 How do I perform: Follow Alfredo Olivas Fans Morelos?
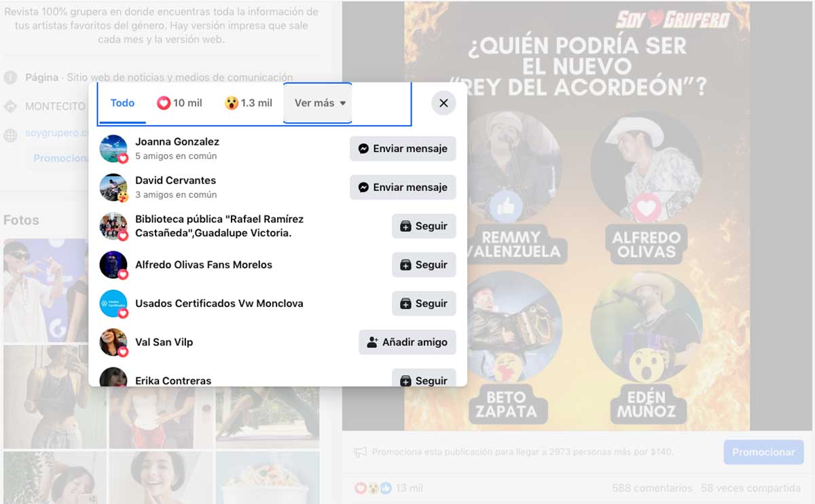point(424,265)
